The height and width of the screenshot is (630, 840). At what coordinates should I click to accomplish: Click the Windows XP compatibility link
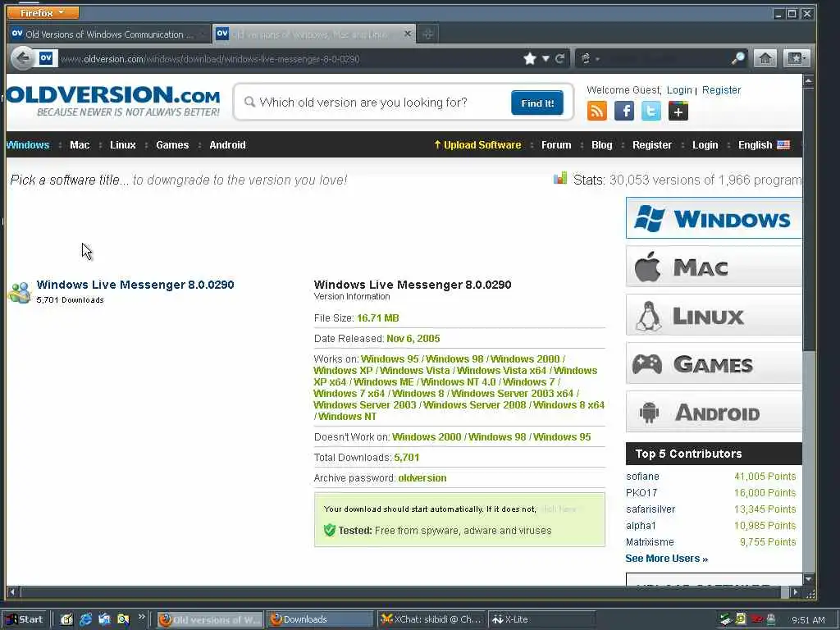tap(343, 370)
